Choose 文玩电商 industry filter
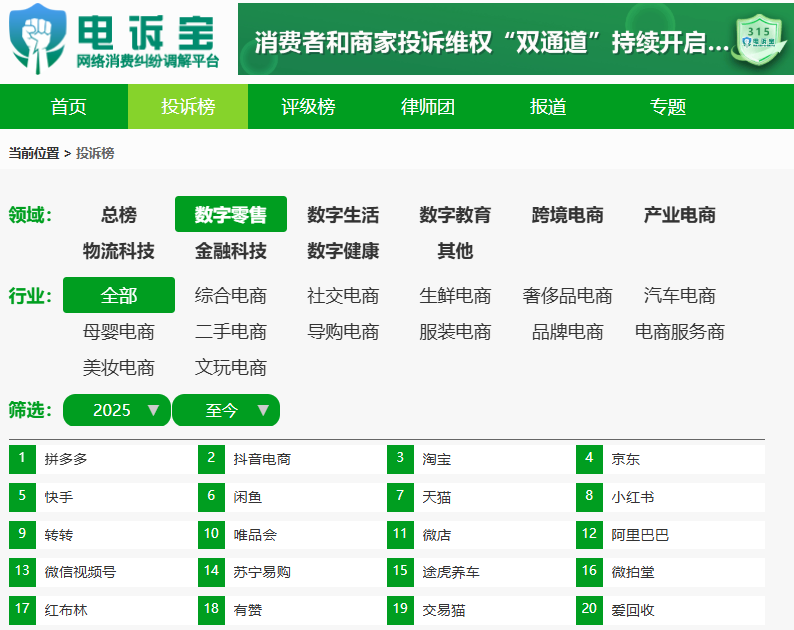Viewport: 794px width, 630px height. coord(231,368)
